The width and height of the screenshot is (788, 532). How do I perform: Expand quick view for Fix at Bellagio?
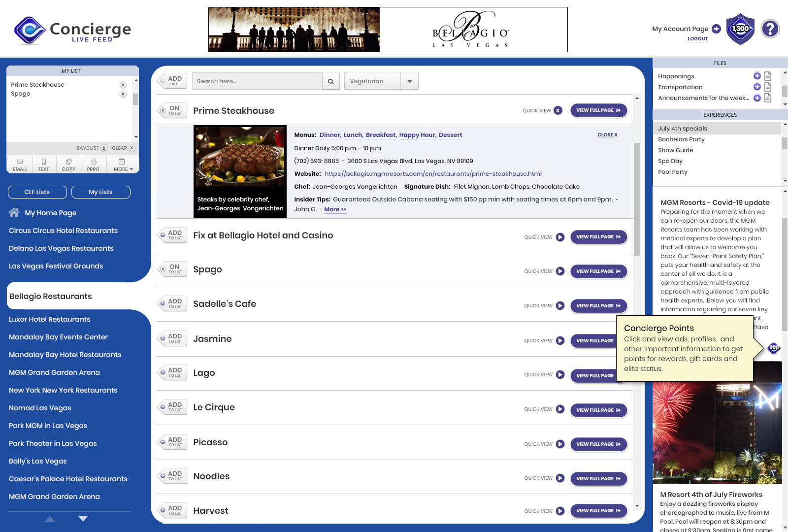(x=560, y=237)
